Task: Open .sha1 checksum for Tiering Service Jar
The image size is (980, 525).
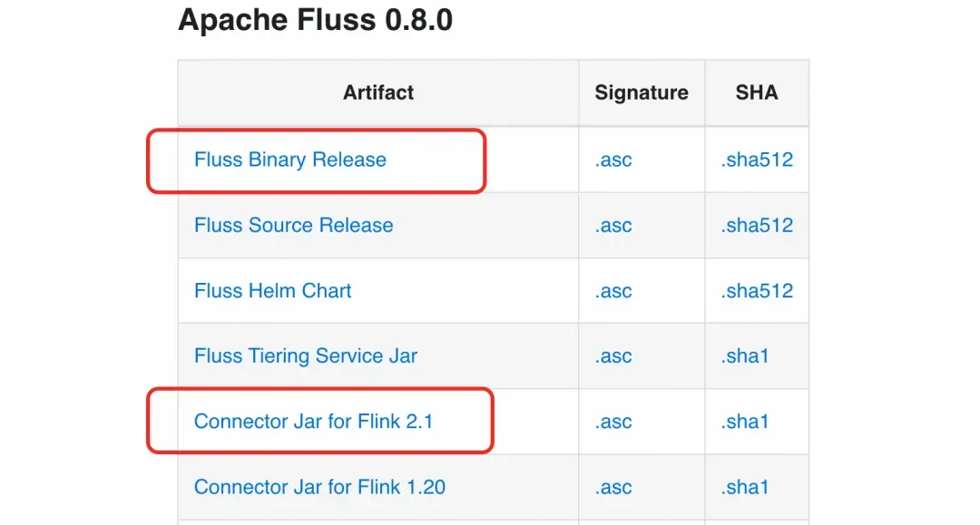Action: [x=745, y=356]
